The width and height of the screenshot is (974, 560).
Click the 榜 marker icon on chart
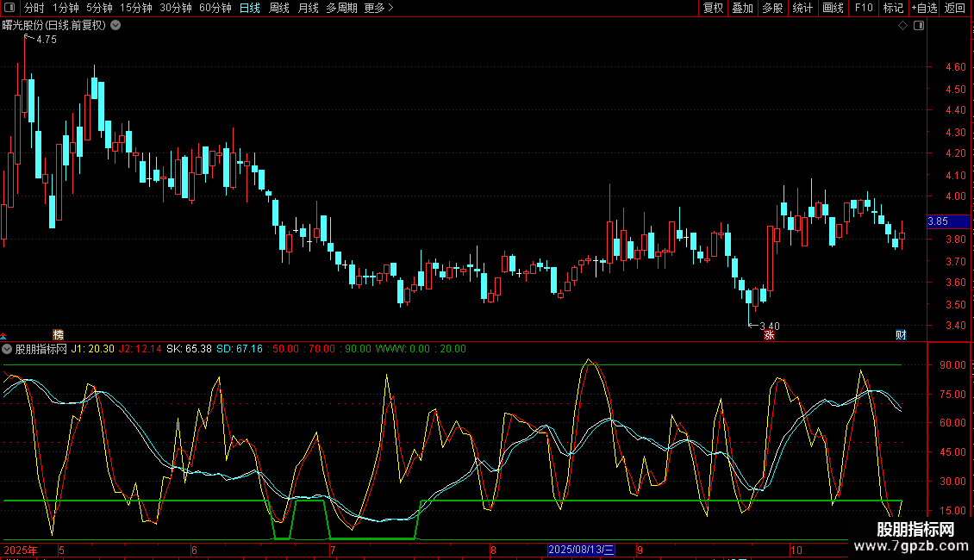click(x=59, y=335)
